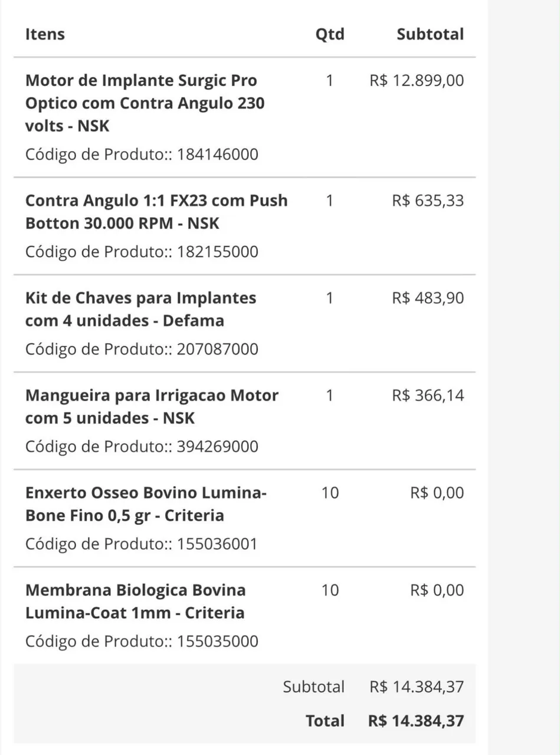
Task: Open Motor de Implante Surgic Pro product
Action: 145,103
